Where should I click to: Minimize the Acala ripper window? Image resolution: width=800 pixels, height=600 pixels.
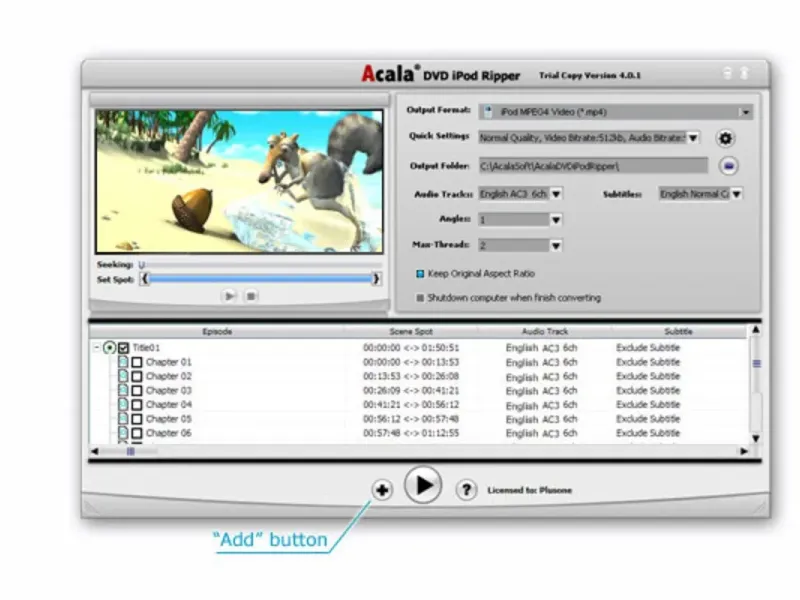click(728, 73)
